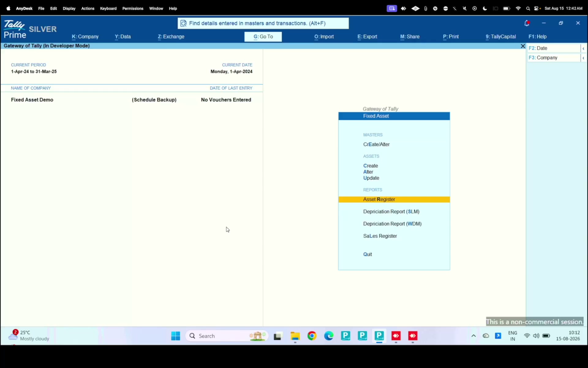Viewport: 588px width, 368px height.
Task: Open the Apple menu icon
Action: coord(8,8)
